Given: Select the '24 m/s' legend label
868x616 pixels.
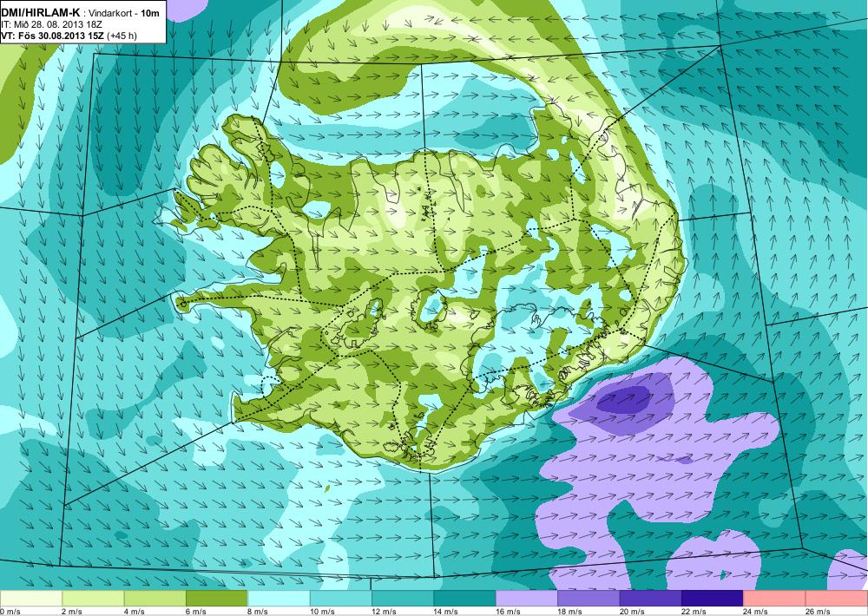Looking at the screenshot, I should [x=756, y=612].
